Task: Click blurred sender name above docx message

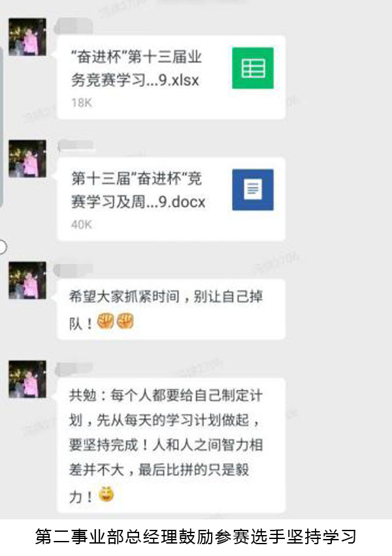Action: pos(76,145)
